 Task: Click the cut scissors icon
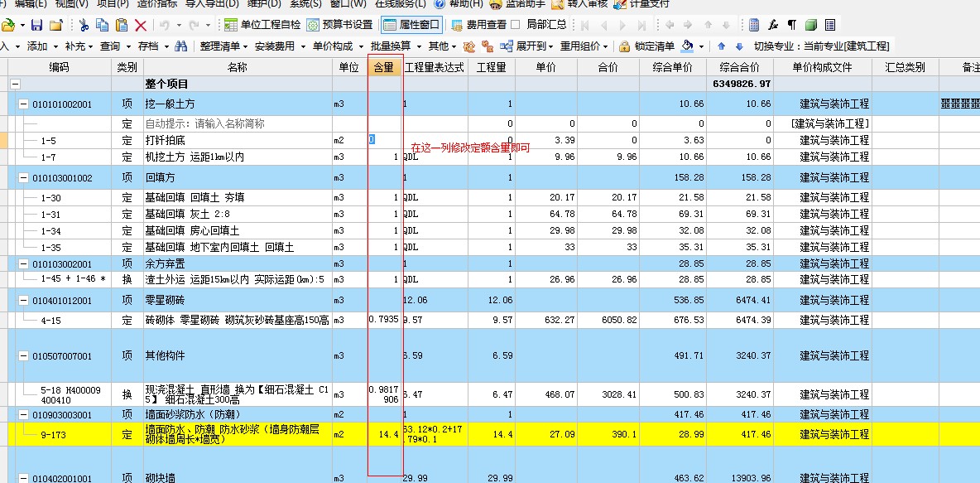coord(84,25)
